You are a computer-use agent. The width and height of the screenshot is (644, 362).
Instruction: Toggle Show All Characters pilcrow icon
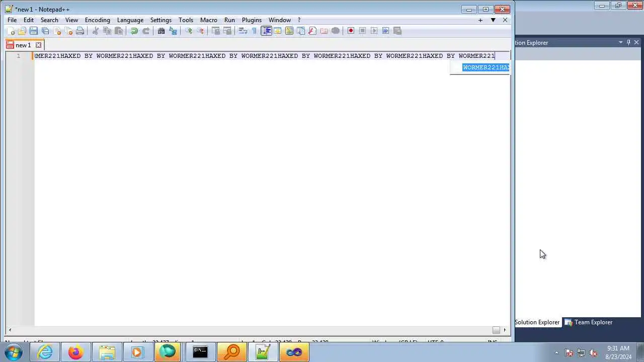click(255, 31)
